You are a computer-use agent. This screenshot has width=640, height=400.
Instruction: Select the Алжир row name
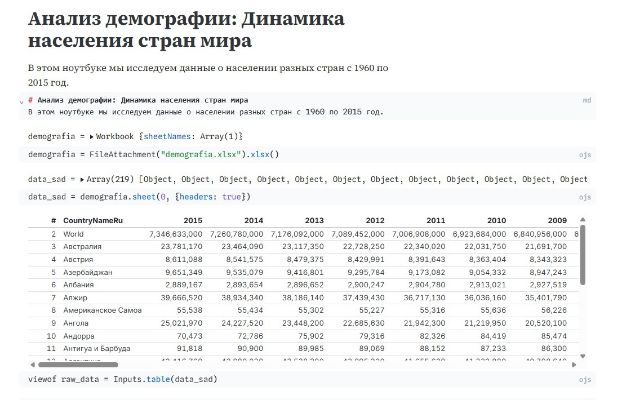[x=75, y=298]
